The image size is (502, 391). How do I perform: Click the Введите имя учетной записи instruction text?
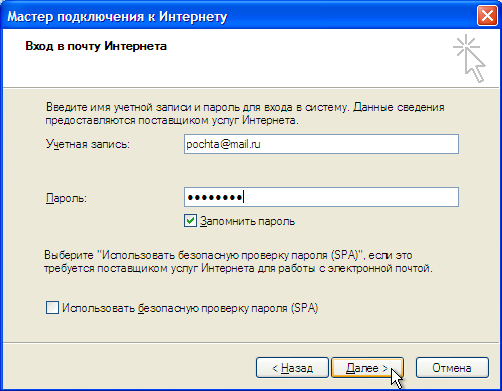tap(245, 114)
